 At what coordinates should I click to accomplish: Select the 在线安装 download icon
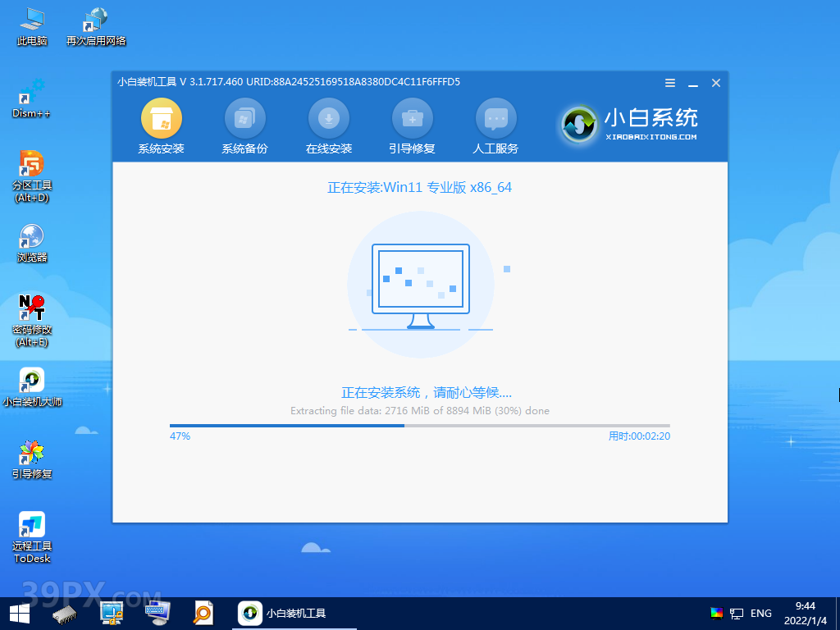328,120
